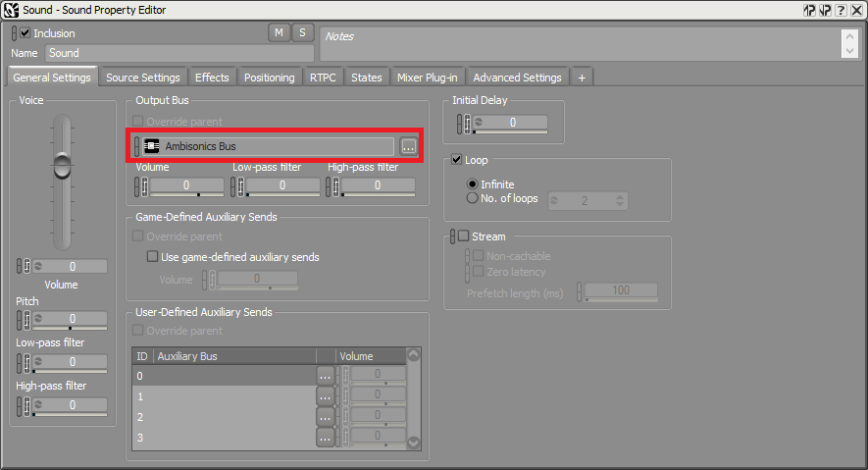This screenshot has height=470, width=868.
Task: Click the Ambisonics Bus icon in Output Bus
Action: click(152, 146)
